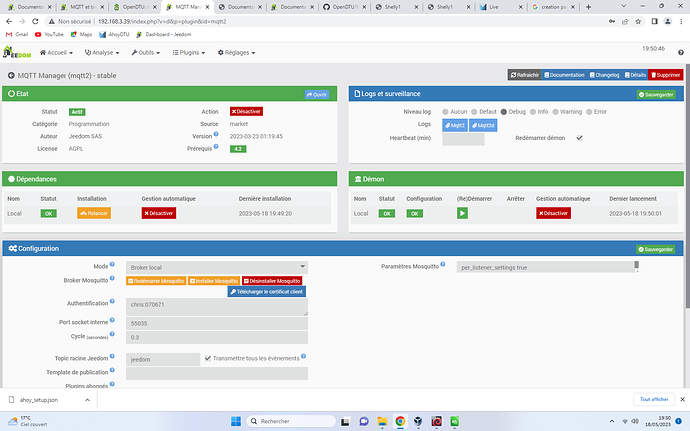Click the help icon beside Paramètres Mosquitto
This screenshot has width=690, height=431.
[443, 265]
